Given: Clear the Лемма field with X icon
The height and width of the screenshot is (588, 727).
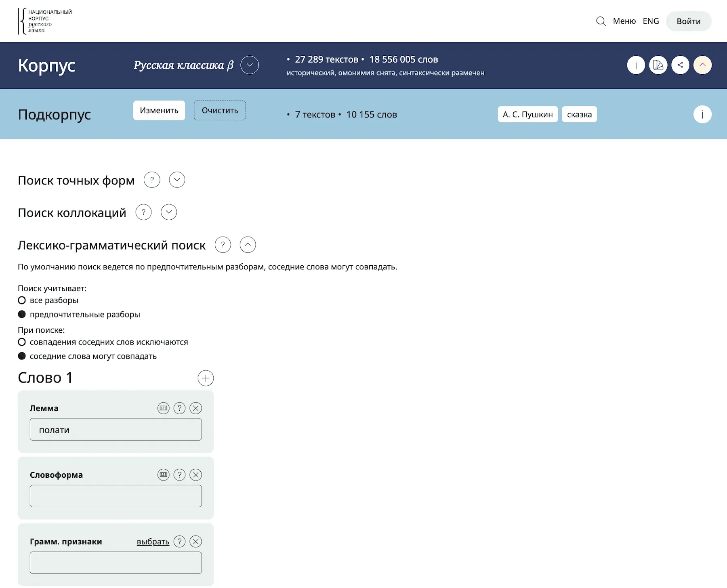Looking at the screenshot, I should tap(195, 408).
